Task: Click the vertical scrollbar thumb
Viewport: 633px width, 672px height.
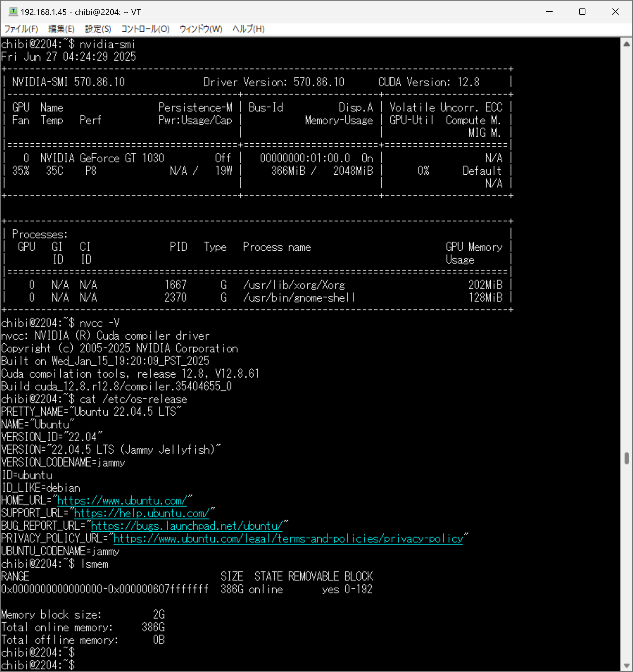Action: tap(626, 458)
